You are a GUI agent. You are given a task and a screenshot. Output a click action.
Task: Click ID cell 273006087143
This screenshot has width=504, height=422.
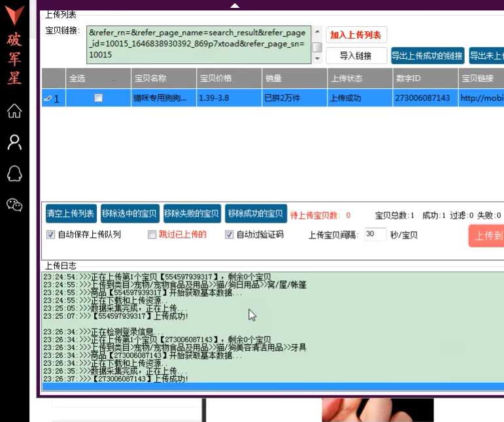[426, 98]
